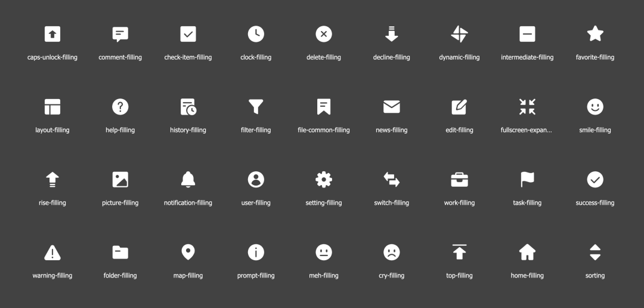644x308 pixels.
Task: Click the "filter-filling" label text
Action: (x=256, y=130)
